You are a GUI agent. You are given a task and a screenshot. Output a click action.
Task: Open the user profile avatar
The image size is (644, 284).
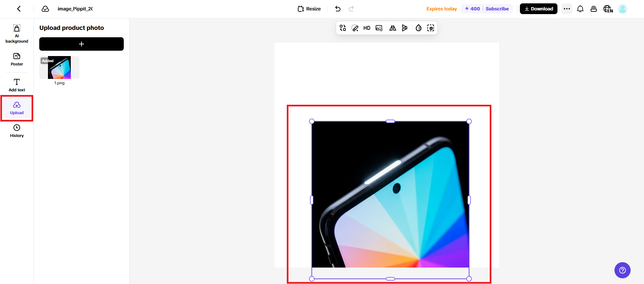tap(623, 9)
